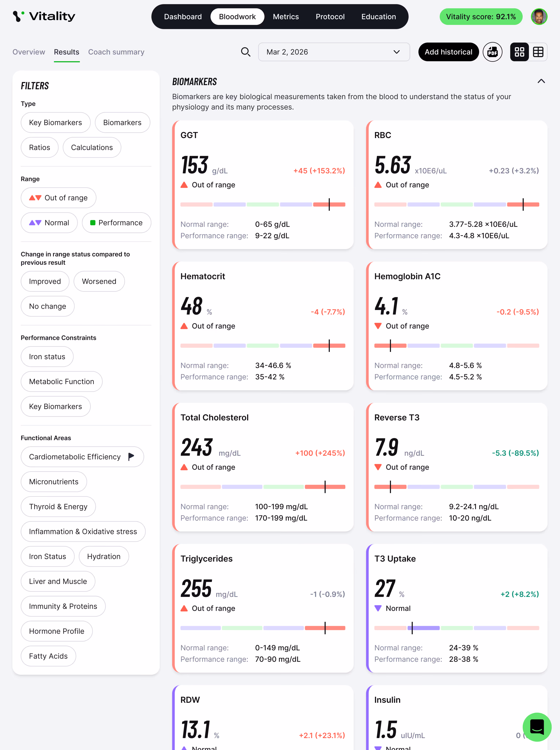Go to the Metrics navigation tab

(286, 17)
